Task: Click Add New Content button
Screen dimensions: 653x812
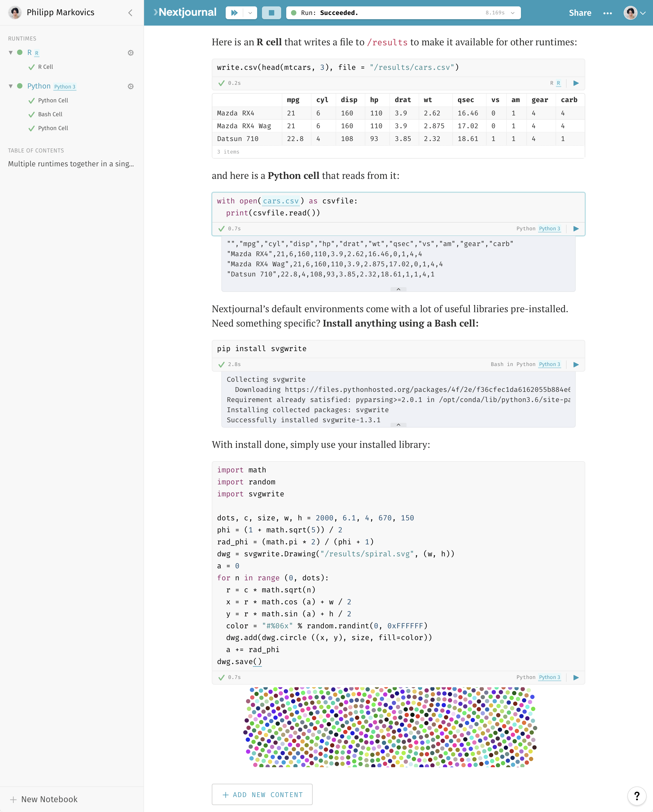Action: tap(262, 795)
